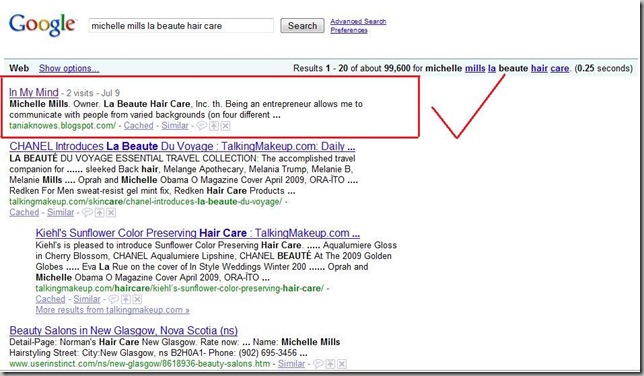This screenshot has height=376, width=644.
Task: Remove the Kiehl's Sunflower result
Action: 137,299
